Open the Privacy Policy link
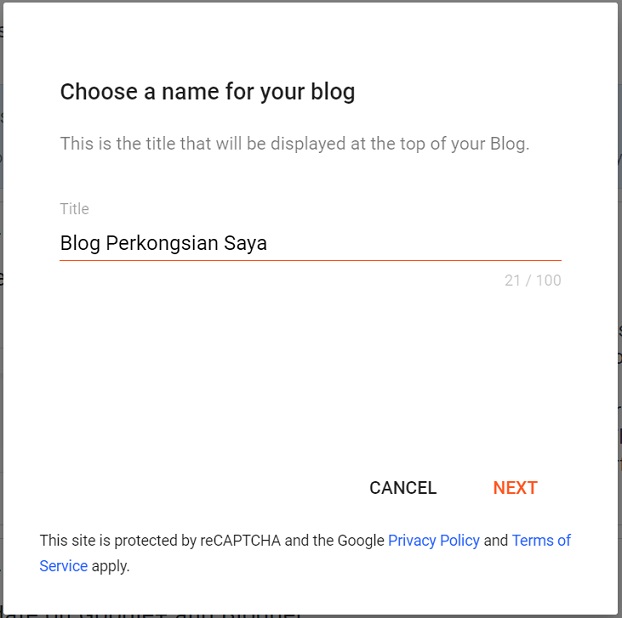 433,540
